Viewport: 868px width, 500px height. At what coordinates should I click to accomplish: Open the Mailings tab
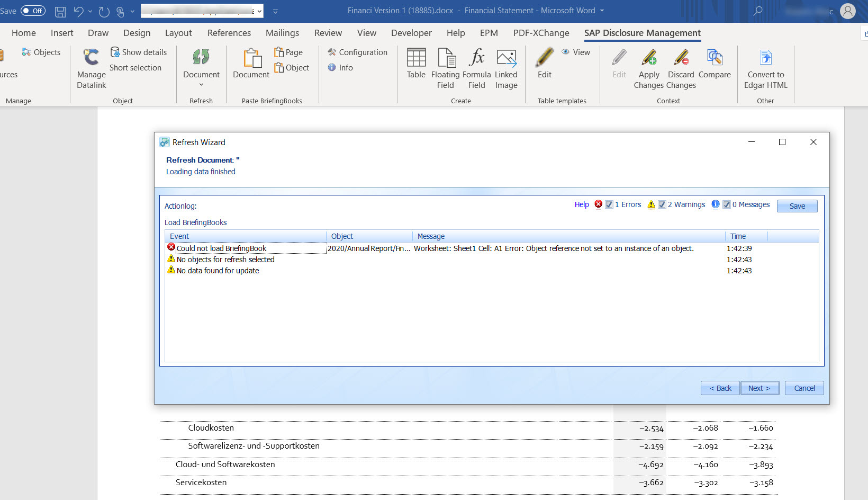282,33
